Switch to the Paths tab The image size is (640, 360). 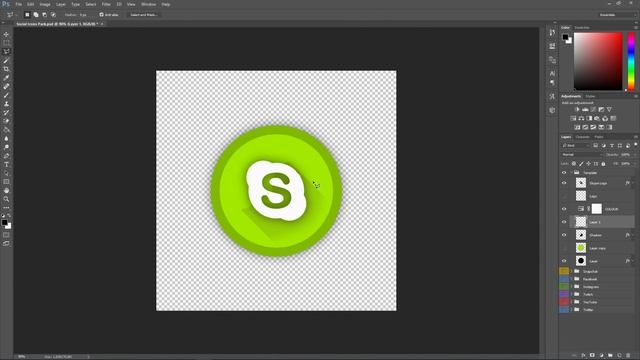pos(599,137)
